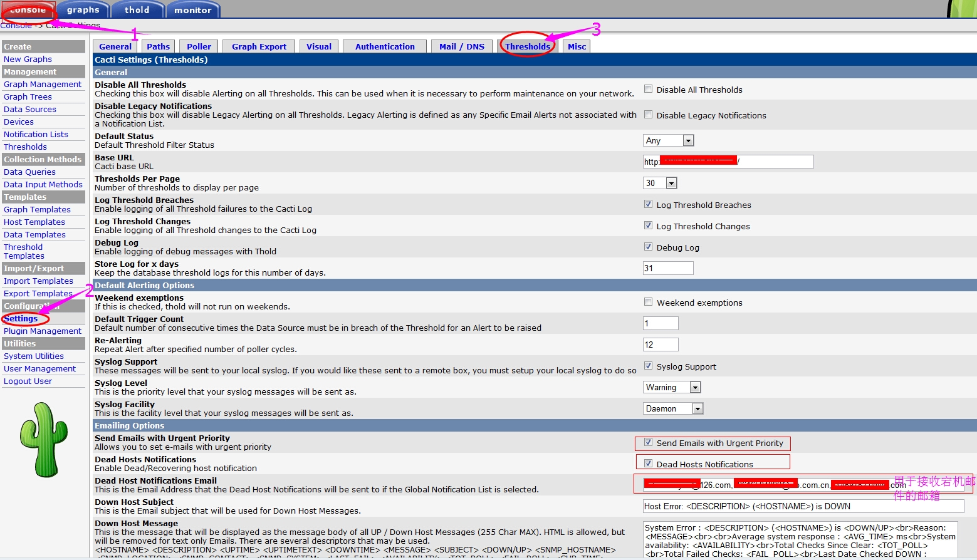The image size is (977, 560).
Task: Check Disable Legacy Notifications box
Action: pyautogui.click(x=649, y=115)
